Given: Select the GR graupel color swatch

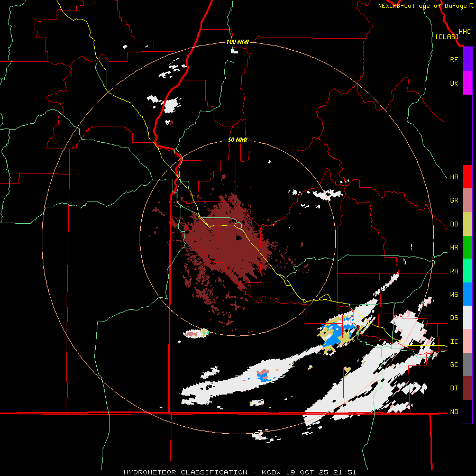Looking at the screenshot, I should pos(467,200).
